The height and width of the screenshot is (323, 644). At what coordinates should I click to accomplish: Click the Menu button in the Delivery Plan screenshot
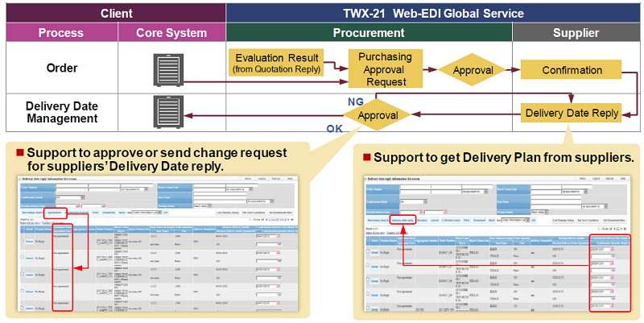pos(583,178)
